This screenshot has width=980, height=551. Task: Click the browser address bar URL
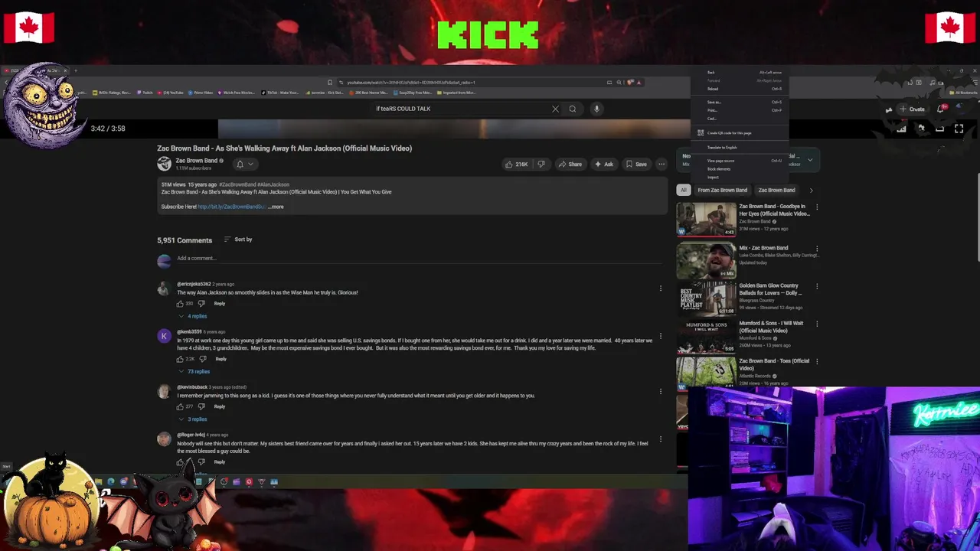[x=411, y=83]
